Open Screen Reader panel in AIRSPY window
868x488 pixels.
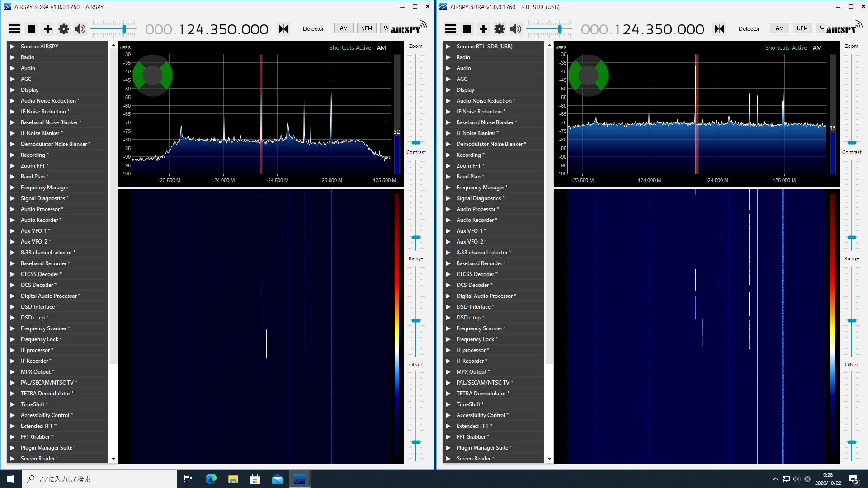(58, 459)
